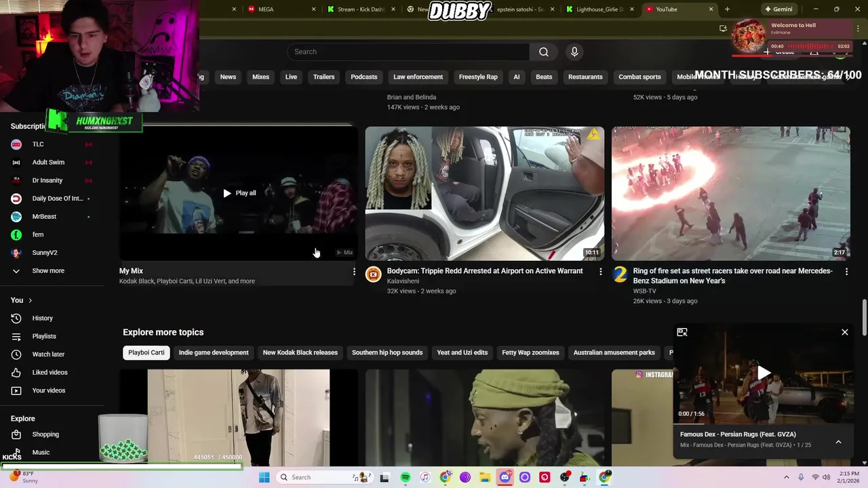The width and height of the screenshot is (868, 488).
Task: Select the Combat sports chip
Action: tap(639, 77)
